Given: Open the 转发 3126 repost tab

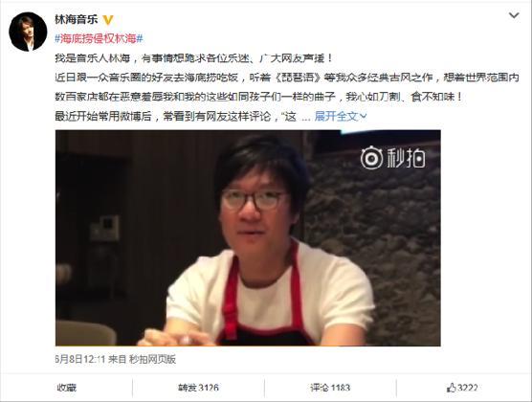Looking at the screenshot, I should (198, 388).
